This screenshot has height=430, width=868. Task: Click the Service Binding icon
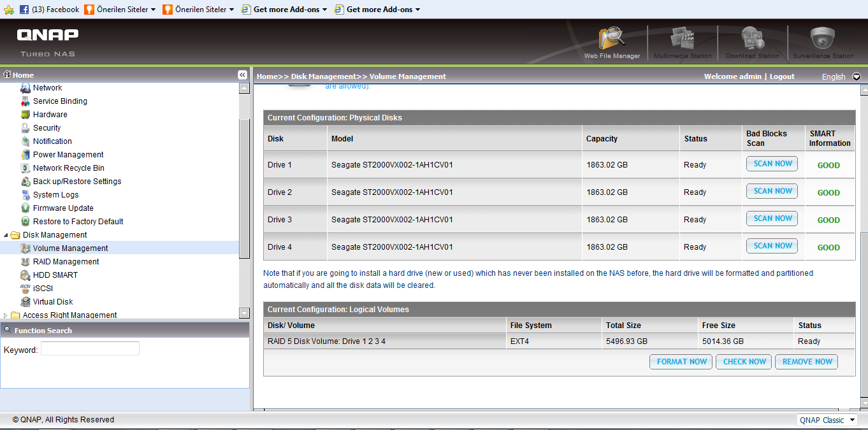coord(25,101)
